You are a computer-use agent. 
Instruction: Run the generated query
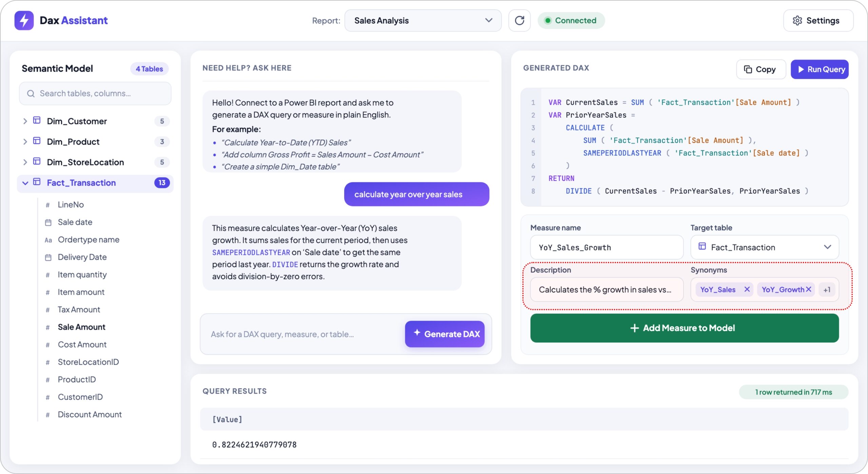tap(820, 69)
